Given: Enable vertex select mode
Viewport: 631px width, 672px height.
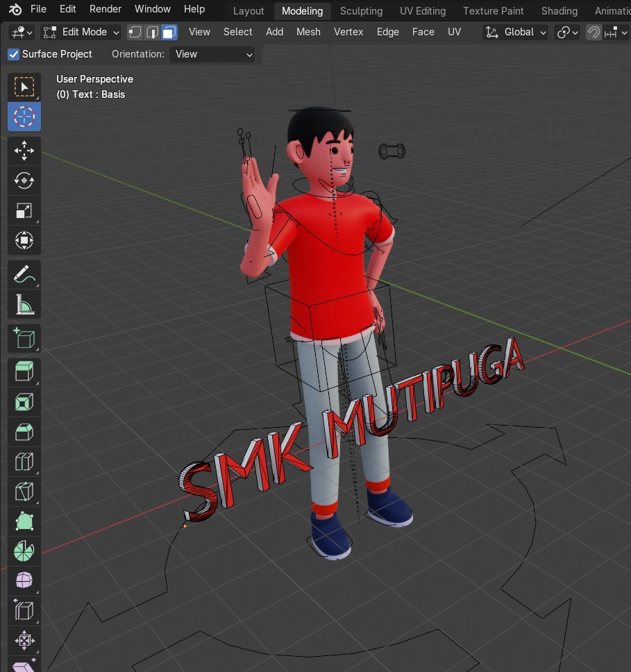Looking at the screenshot, I should click(x=135, y=32).
